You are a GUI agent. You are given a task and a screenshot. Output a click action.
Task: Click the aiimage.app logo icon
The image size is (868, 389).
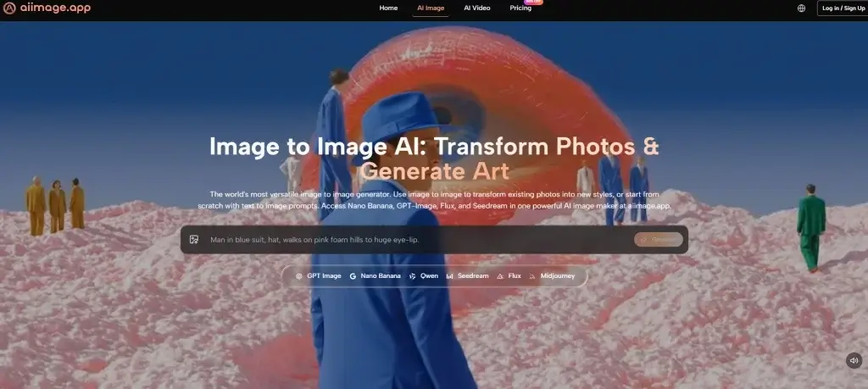[9, 8]
